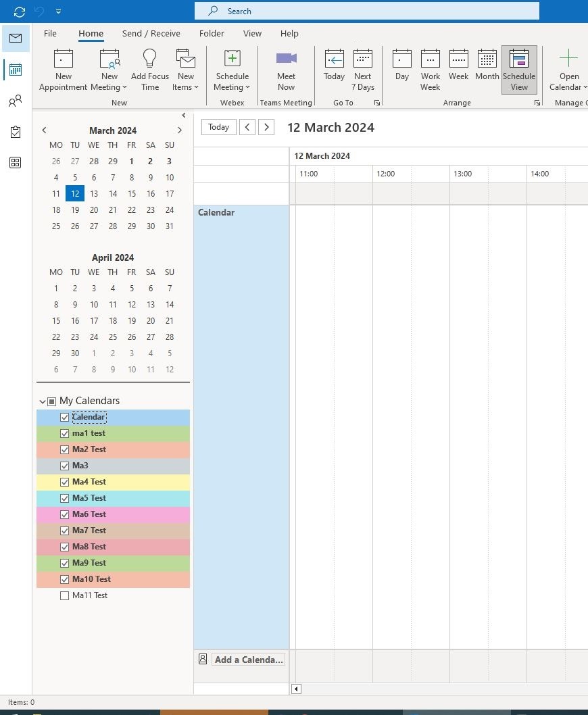Uncheck the Ma3 calendar
Image resolution: width=588 pixels, height=715 pixels.
pos(64,466)
